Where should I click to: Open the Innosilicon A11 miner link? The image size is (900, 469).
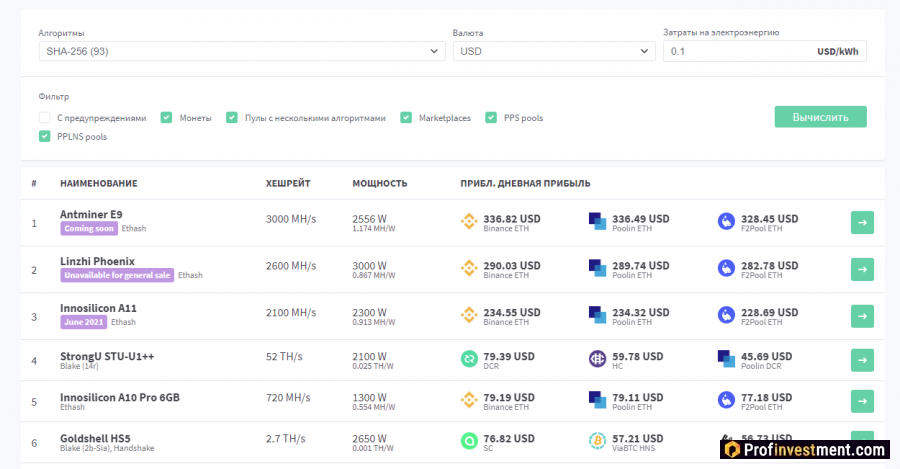98,308
